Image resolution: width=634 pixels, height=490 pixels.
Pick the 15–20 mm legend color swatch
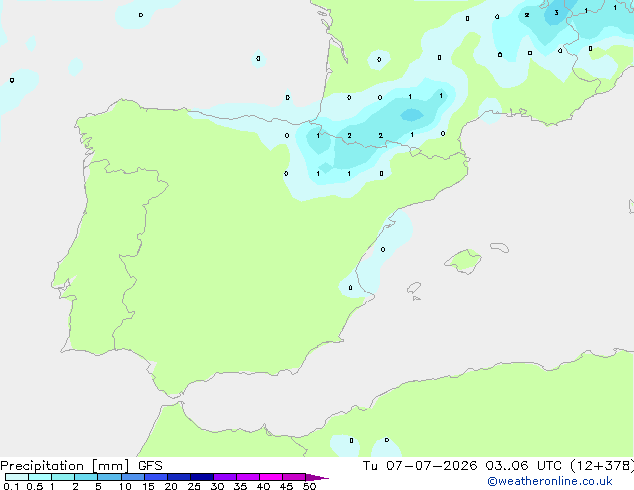(156, 477)
